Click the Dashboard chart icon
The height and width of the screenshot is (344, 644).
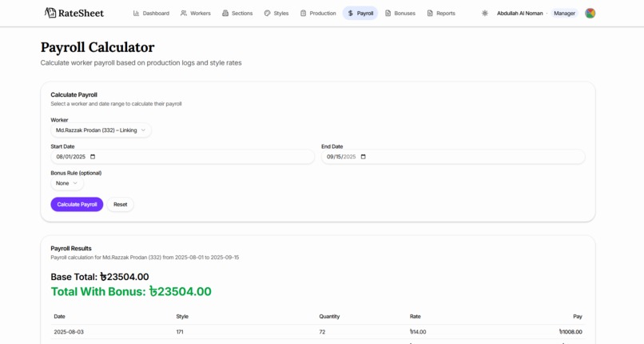tap(136, 13)
